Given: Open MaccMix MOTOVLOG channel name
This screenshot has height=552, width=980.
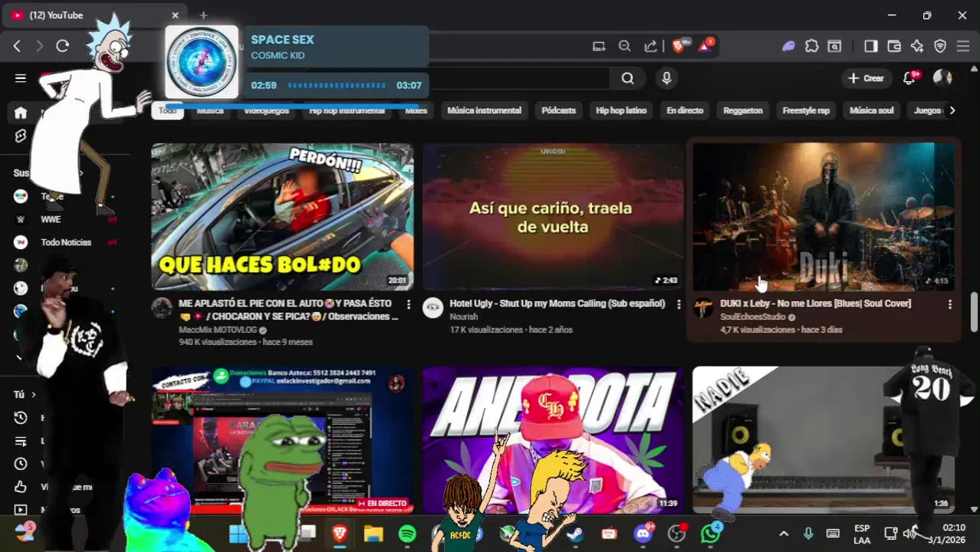Looking at the screenshot, I should pyautogui.click(x=218, y=330).
